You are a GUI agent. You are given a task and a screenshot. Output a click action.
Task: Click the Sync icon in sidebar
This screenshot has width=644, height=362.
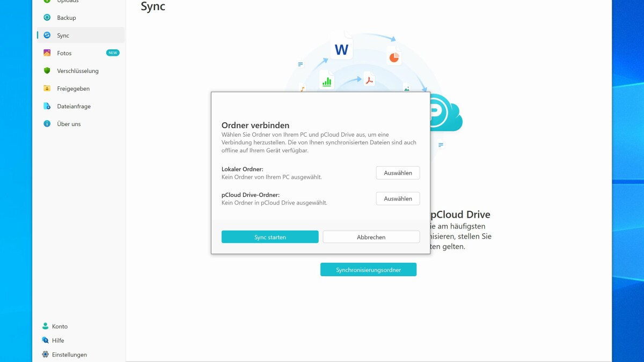point(47,35)
